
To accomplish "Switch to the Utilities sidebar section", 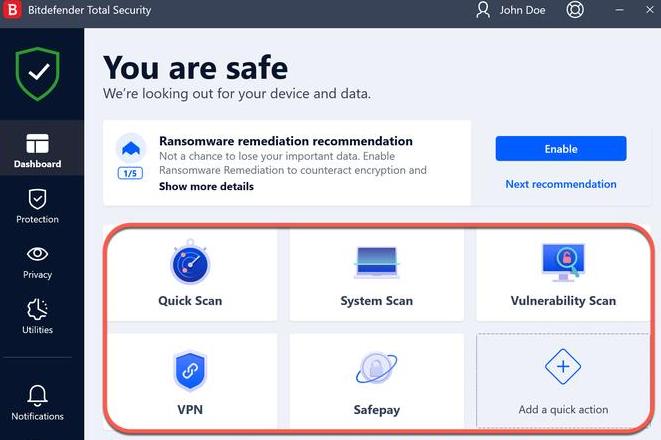I will (38, 317).
